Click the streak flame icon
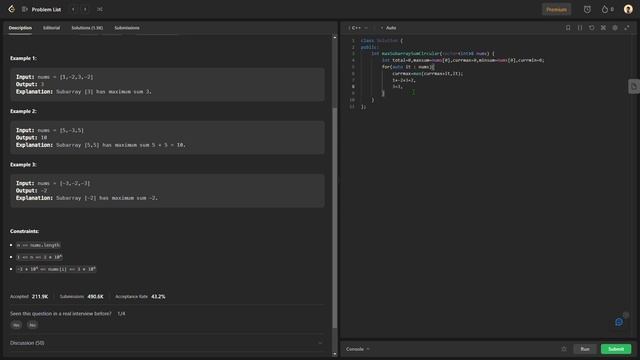 click(604, 9)
